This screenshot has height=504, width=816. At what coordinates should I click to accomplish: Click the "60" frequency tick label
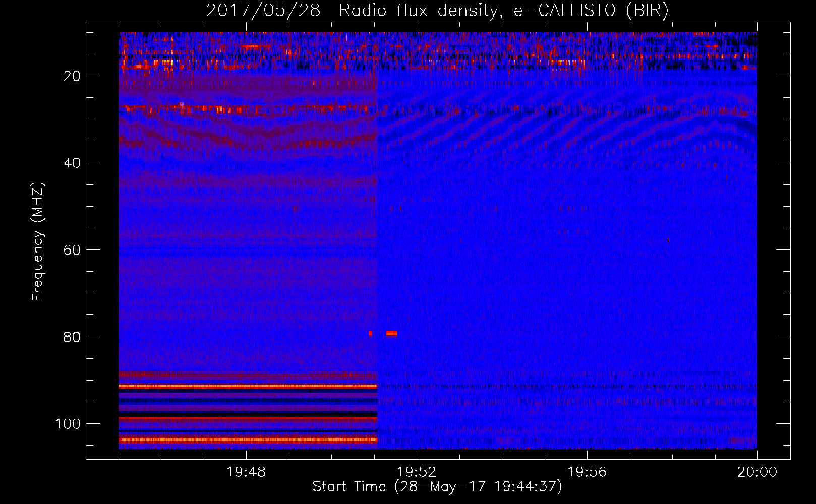click(72, 250)
